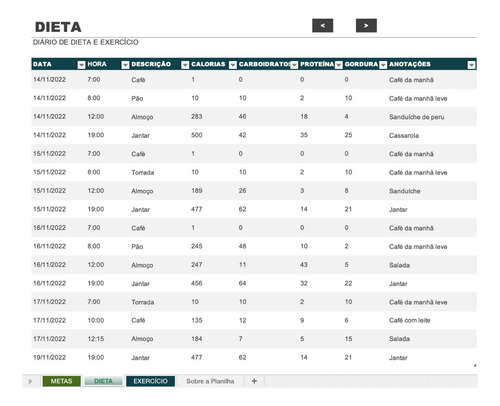Select protein cell with value 43

coord(304,265)
